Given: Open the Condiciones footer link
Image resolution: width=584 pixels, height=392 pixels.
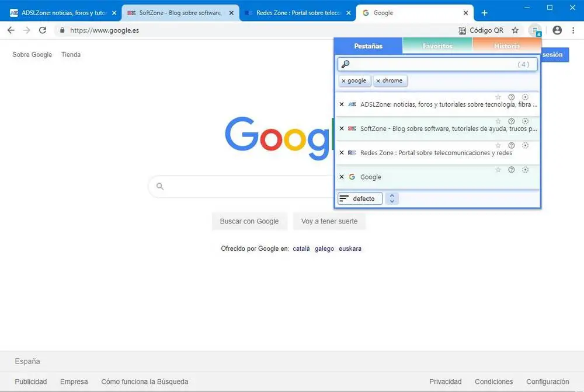Looking at the screenshot, I should 493,381.
